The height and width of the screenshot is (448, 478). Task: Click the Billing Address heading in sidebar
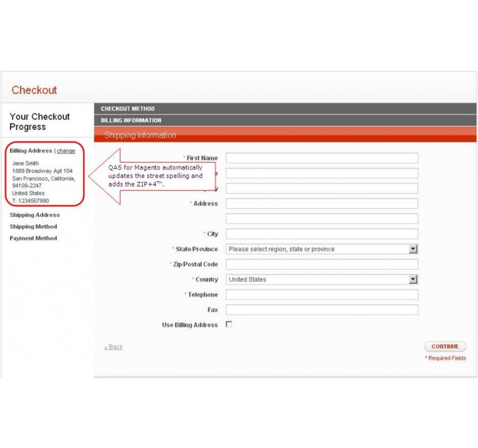[31, 151]
